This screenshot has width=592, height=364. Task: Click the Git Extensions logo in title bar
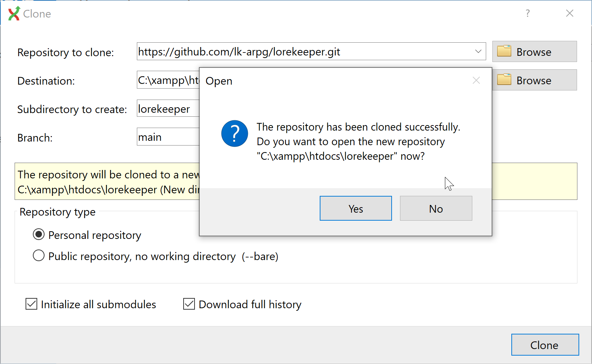click(x=14, y=14)
